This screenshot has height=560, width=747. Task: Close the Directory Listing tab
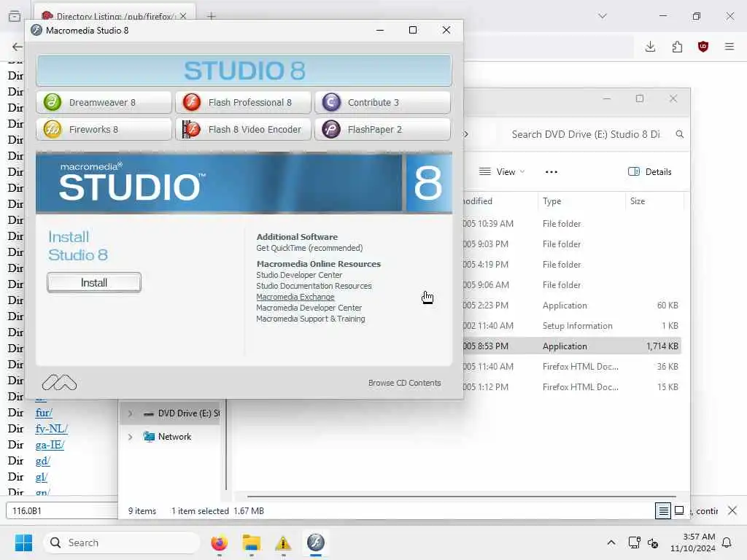click(x=183, y=16)
